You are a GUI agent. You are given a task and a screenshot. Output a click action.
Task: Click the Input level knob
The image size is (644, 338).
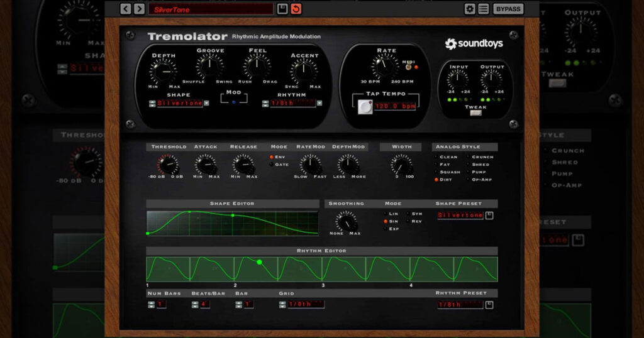point(458,79)
